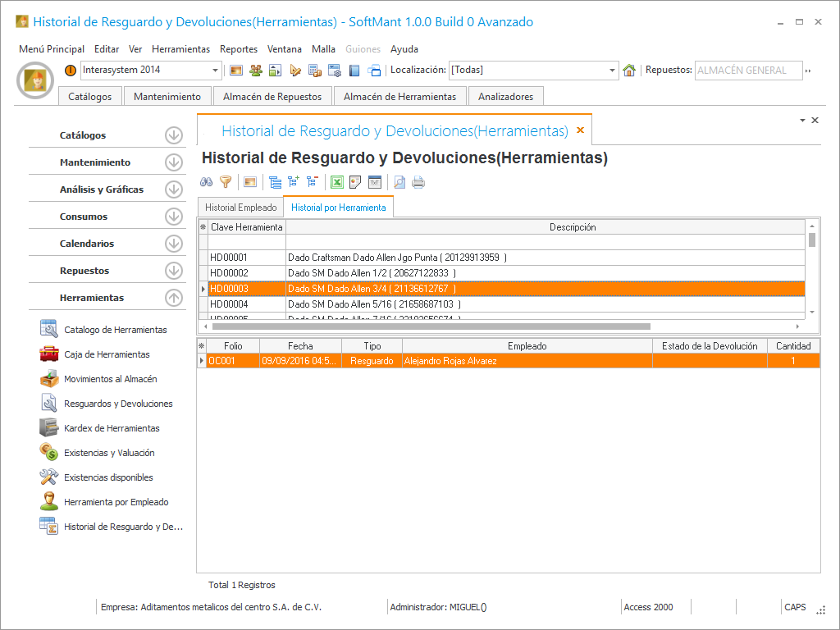Export as TXT file icon
The height and width of the screenshot is (630, 840).
(x=375, y=182)
